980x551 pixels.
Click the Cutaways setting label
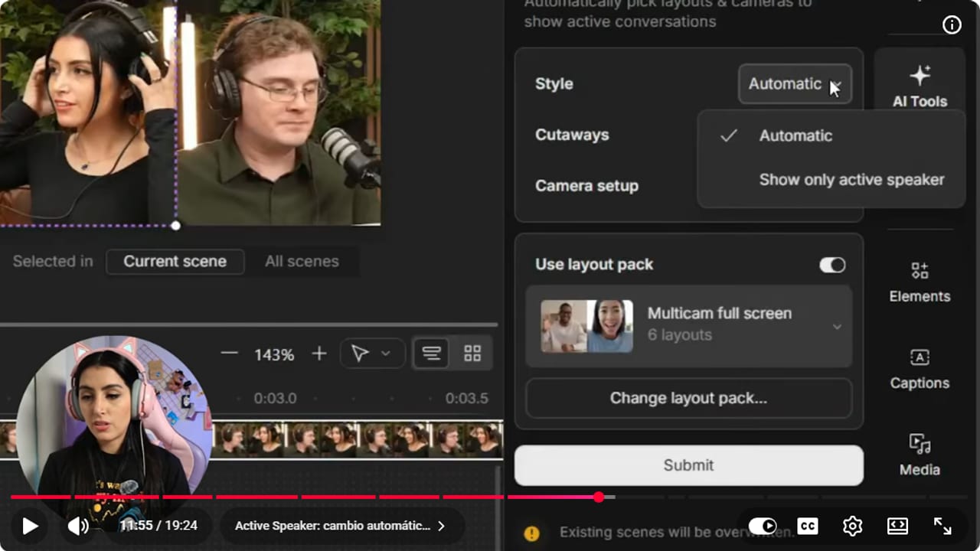(x=572, y=135)
